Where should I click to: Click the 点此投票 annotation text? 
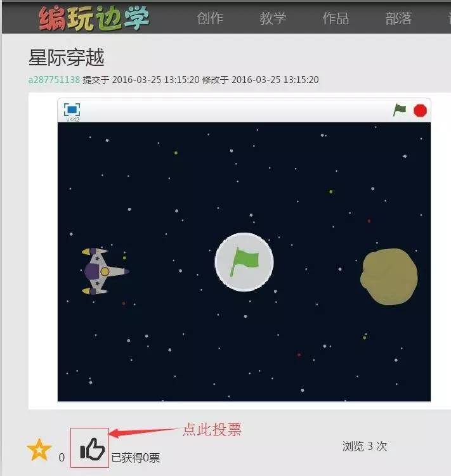212,429
